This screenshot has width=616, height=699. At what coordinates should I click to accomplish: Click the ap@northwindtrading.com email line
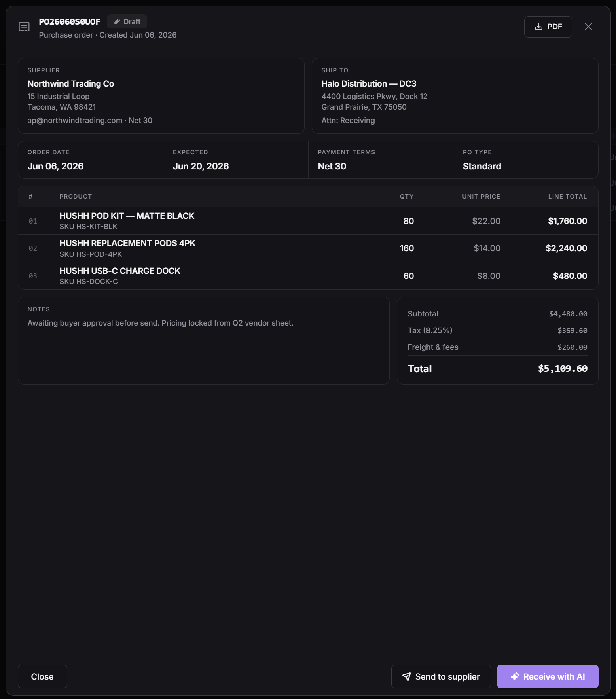tap(90, 121)
